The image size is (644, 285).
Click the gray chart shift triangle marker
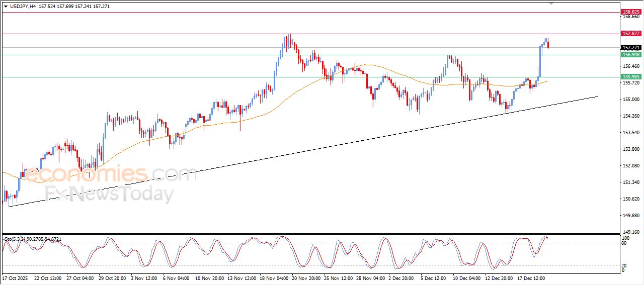[552, 3]
